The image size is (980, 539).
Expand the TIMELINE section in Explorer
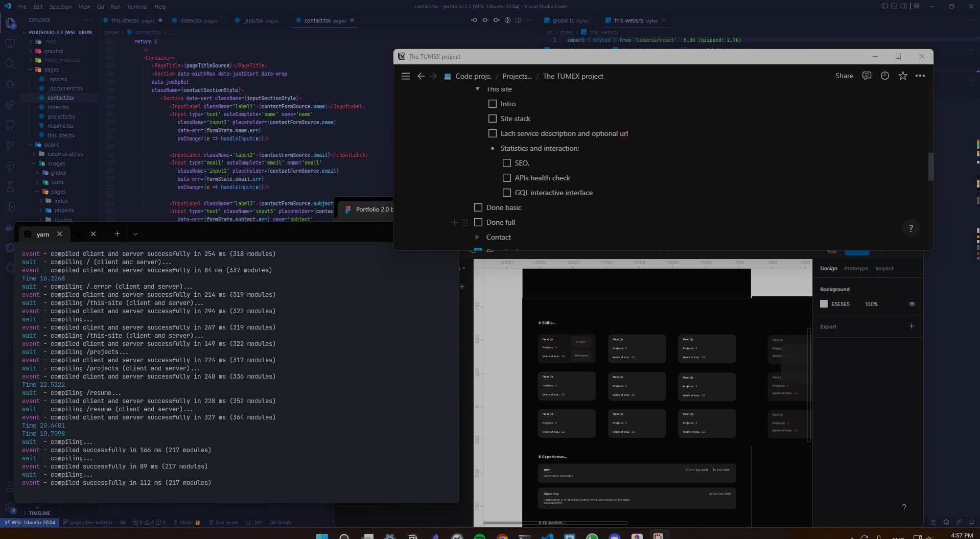coord(39,513)
